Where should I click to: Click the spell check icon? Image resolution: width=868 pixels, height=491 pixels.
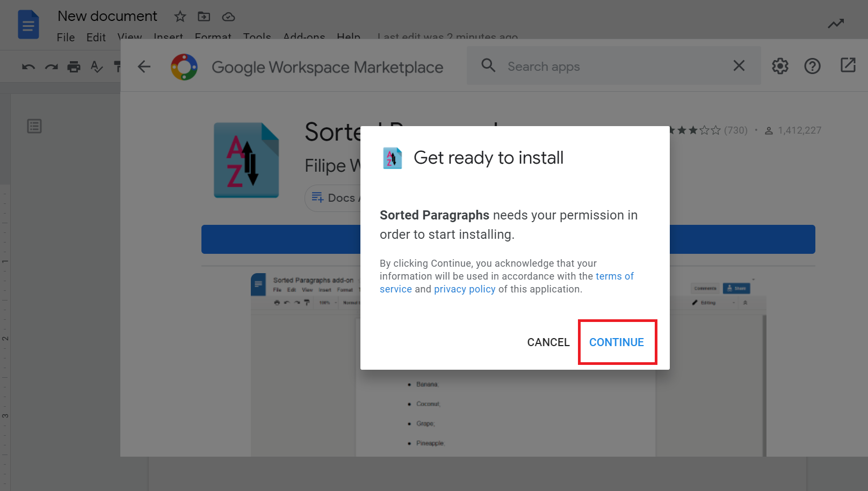point(97,67)
